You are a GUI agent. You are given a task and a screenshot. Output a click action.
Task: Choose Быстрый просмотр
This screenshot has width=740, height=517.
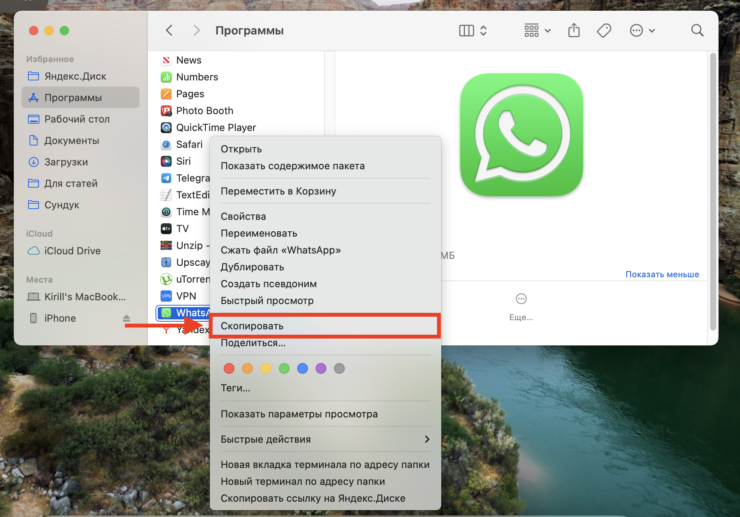325,301
